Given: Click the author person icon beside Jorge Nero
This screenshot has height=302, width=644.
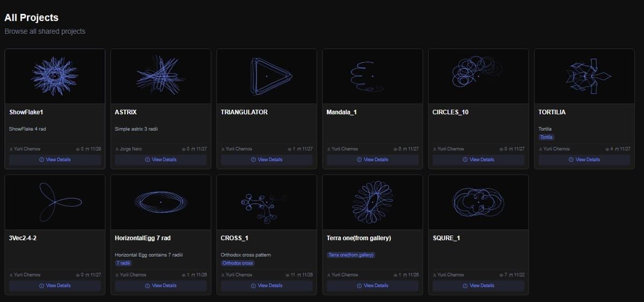Looking at the screenshot, I should click(117, 149).
